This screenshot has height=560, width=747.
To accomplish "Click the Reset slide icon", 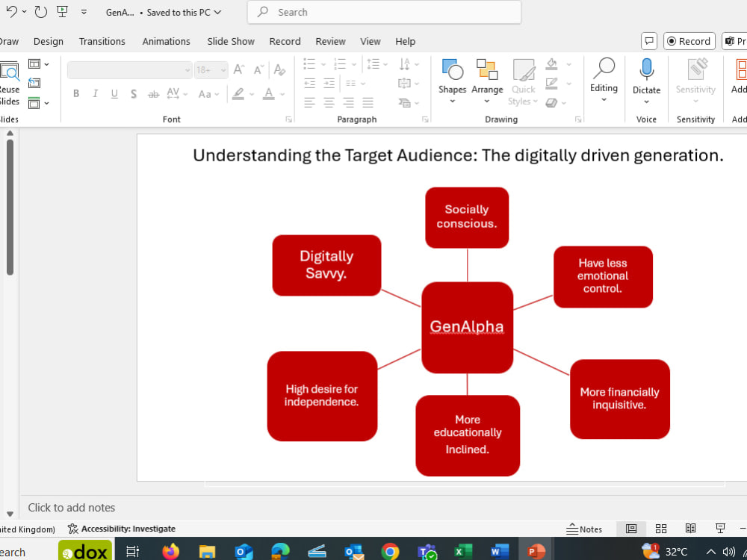I will click(x=34, y=83).
